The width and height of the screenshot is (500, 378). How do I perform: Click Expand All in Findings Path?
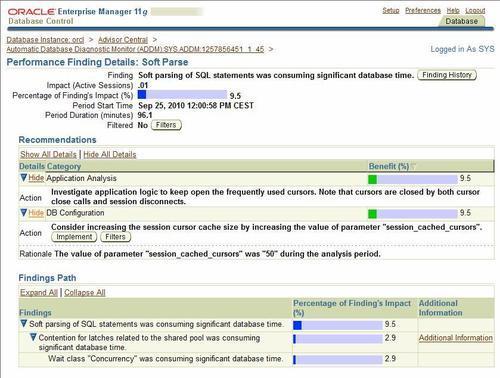[39, 292]
